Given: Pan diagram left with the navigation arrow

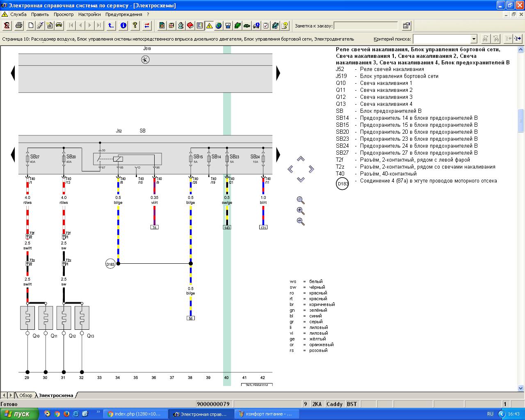Looking at the screenshot, I should 290,169.
